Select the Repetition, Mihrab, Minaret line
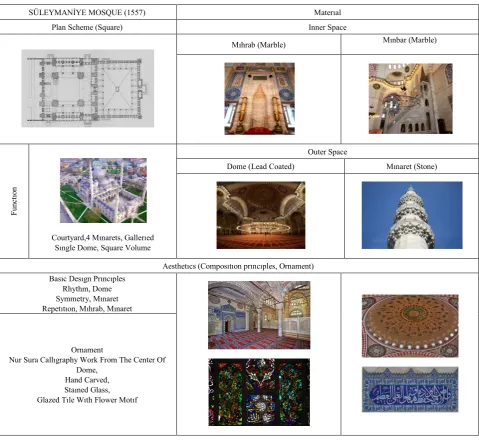 [x=87, y=309]
